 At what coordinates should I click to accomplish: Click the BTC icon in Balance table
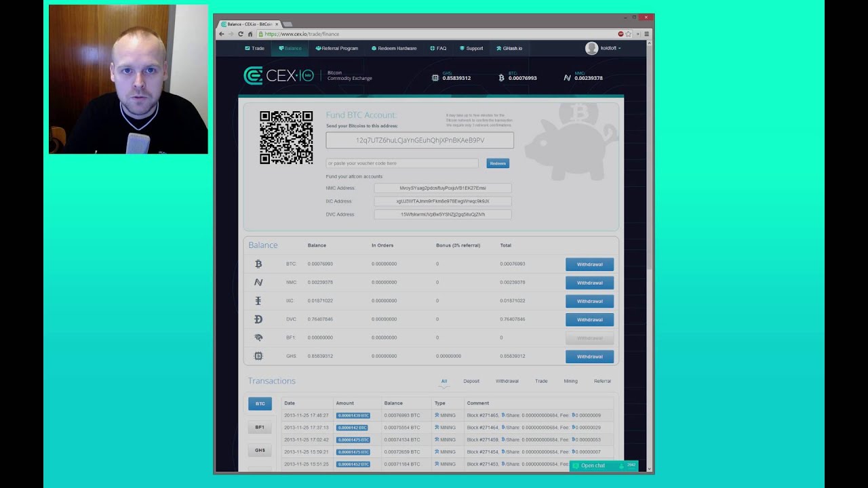258,264
